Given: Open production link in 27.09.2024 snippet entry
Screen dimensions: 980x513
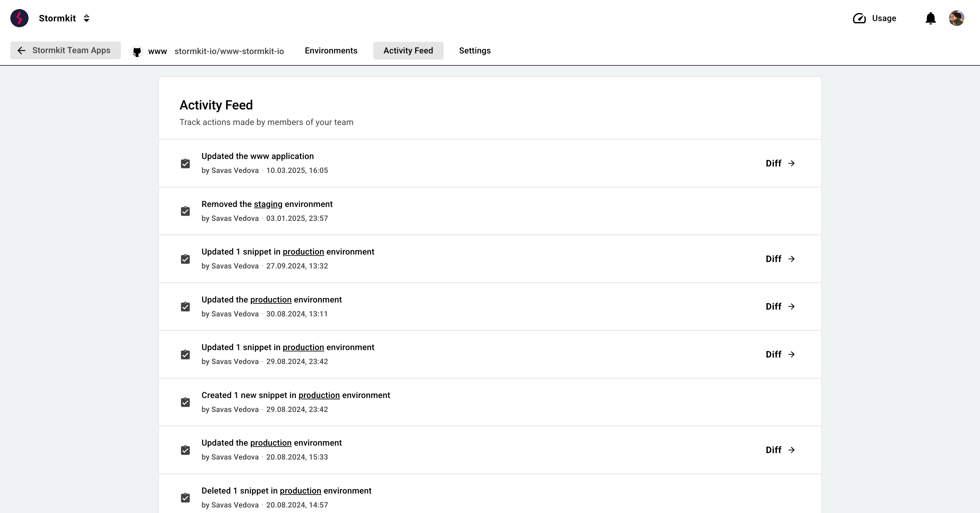Looking at the screenshot, I should [x=303, y=252].
